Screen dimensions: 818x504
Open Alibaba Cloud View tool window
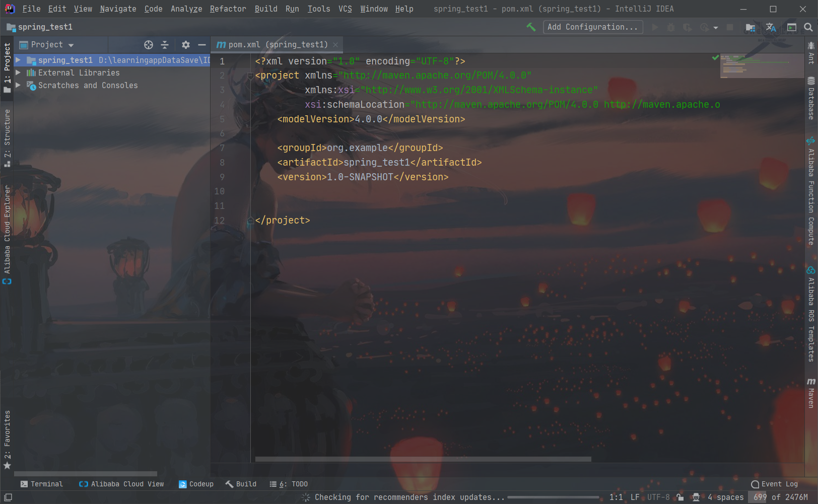(x=121, y=484)
